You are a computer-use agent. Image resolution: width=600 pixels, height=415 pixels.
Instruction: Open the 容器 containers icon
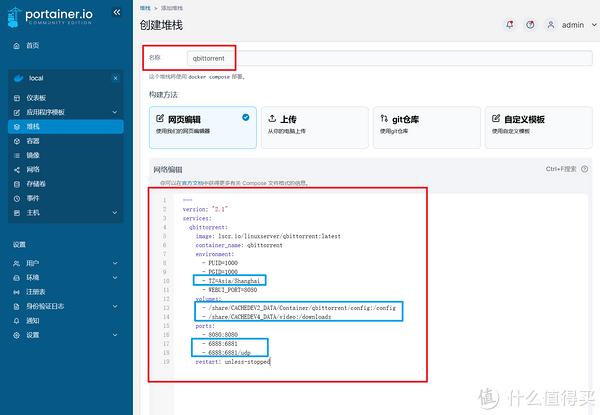click(17, 141)
